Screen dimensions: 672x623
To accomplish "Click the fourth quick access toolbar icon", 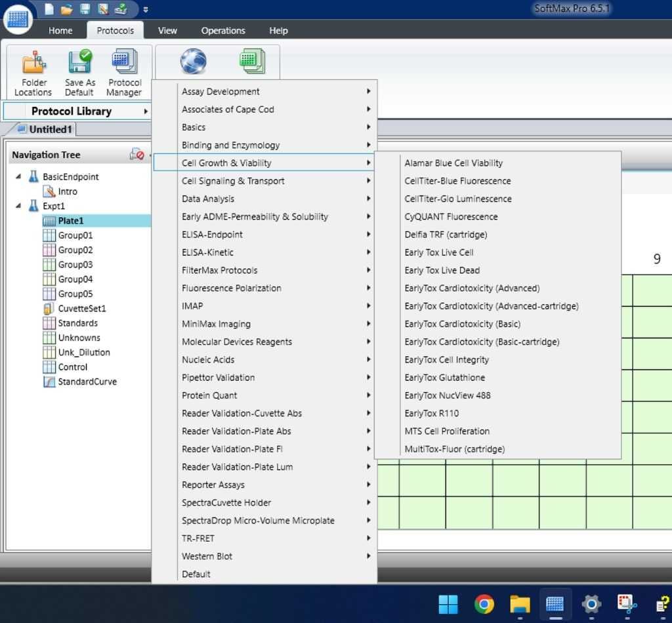I will click(x=103, y=9).
